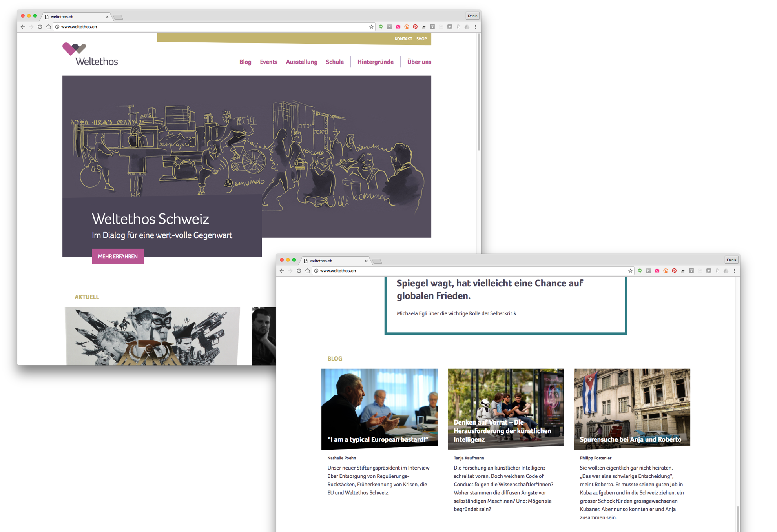
Task: Bookmark page with star in back window
Action: [x=371, y=27]
